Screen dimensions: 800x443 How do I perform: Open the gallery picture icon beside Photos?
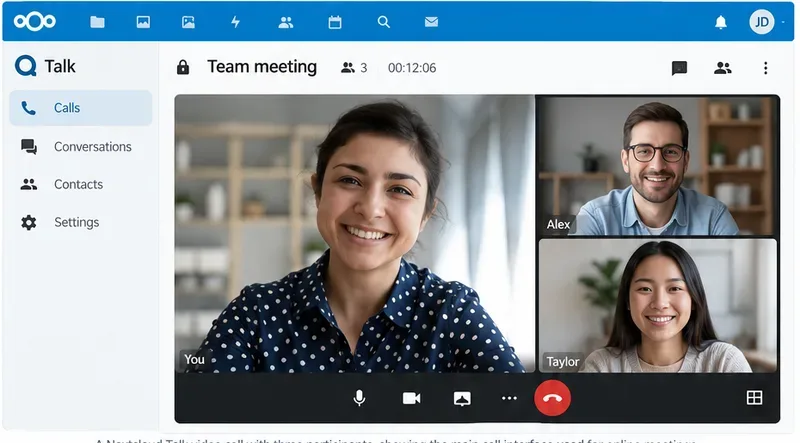click(x=188, y=22)
